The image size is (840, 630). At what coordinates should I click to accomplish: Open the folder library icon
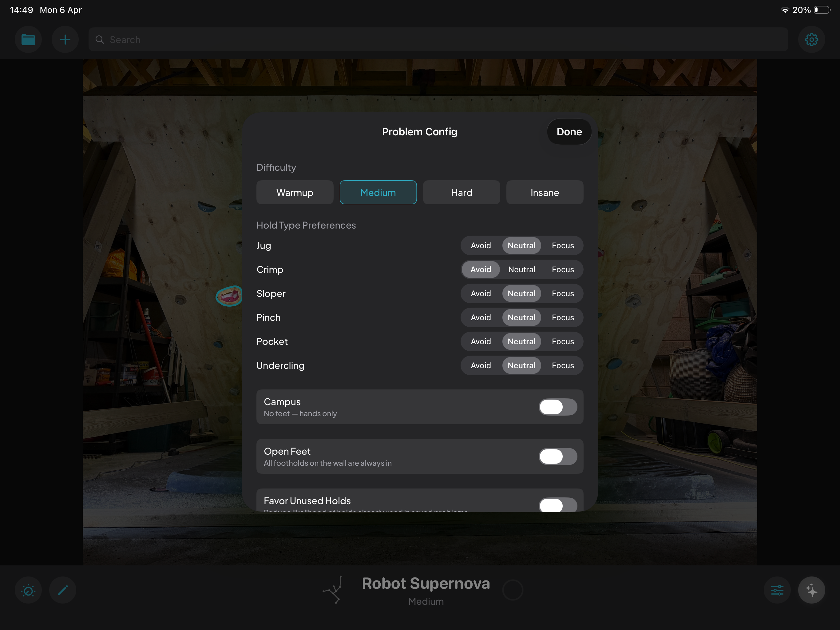(x=28, y=39)
